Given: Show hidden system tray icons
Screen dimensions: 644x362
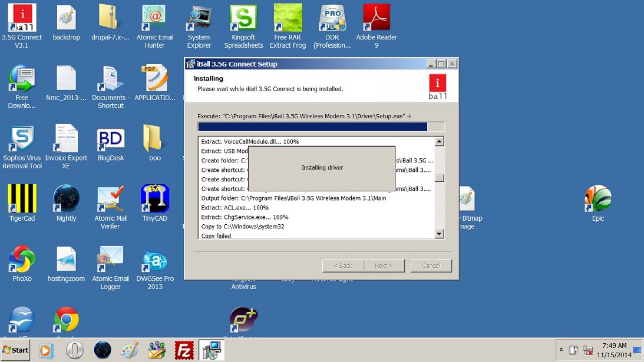Looking at the screenshot, I should click(x=560, y=350).
